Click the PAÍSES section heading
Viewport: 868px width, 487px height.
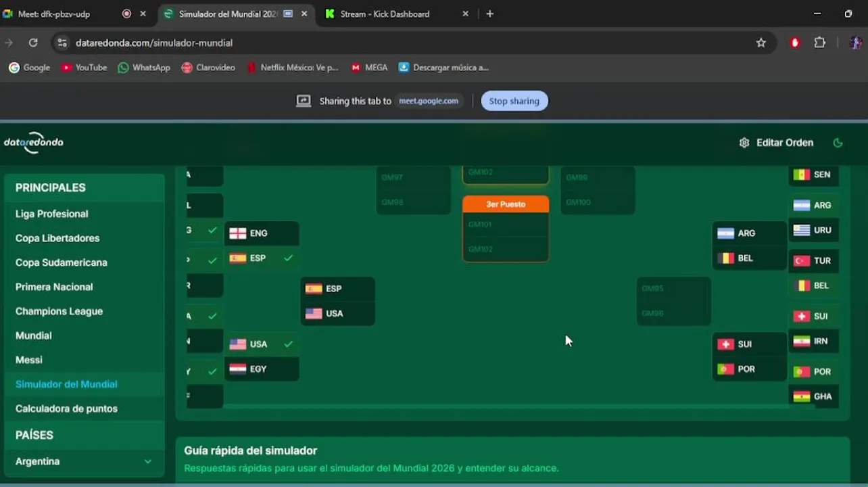tap(34, 435)
